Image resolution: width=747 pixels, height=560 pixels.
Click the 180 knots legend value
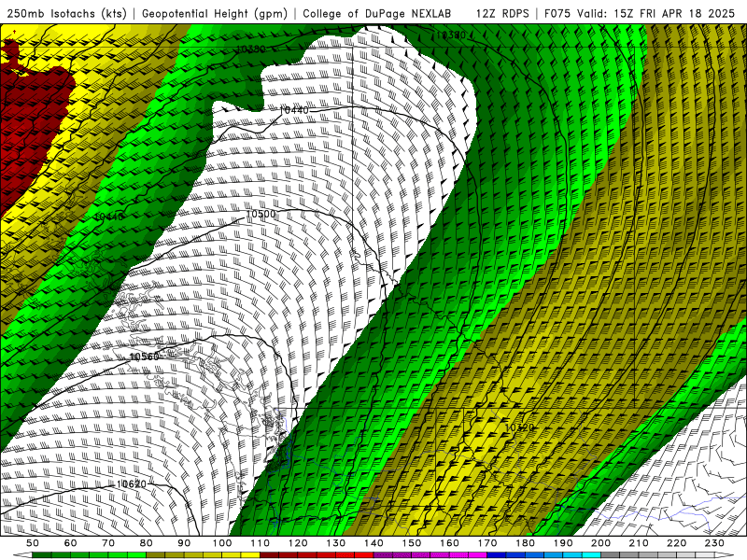(x=525, y=543)
